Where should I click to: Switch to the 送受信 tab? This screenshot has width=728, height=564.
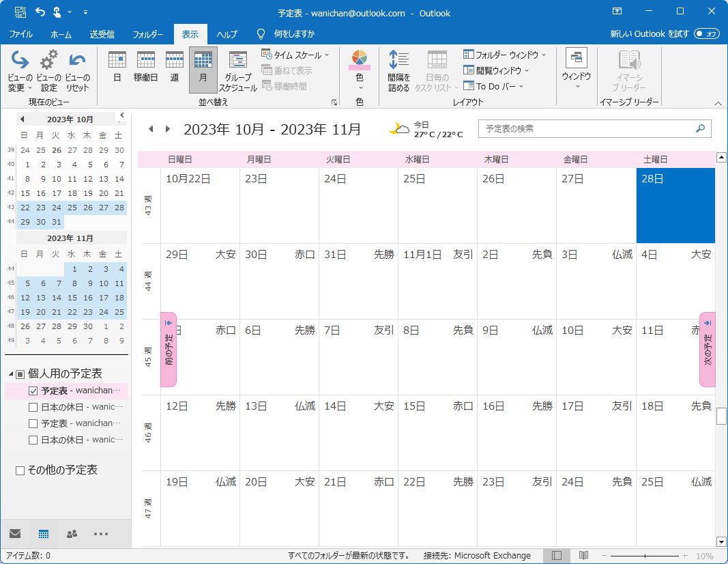coord(102,34)
